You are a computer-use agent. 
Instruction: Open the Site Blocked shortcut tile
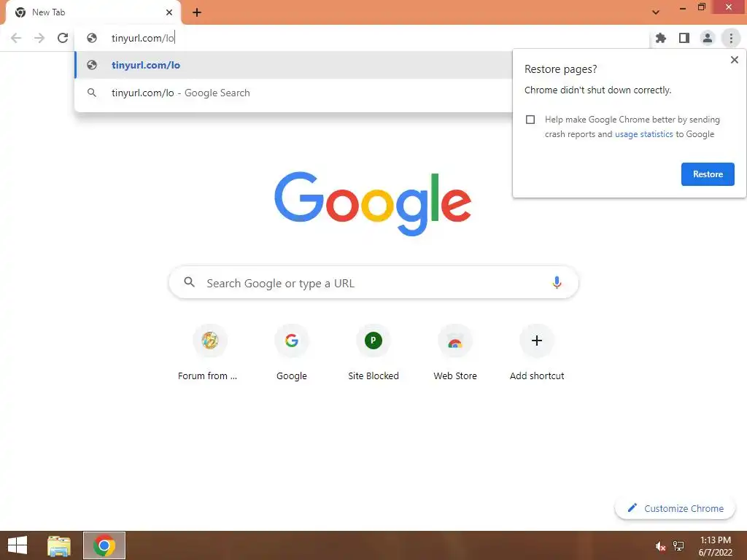point(373,354)
